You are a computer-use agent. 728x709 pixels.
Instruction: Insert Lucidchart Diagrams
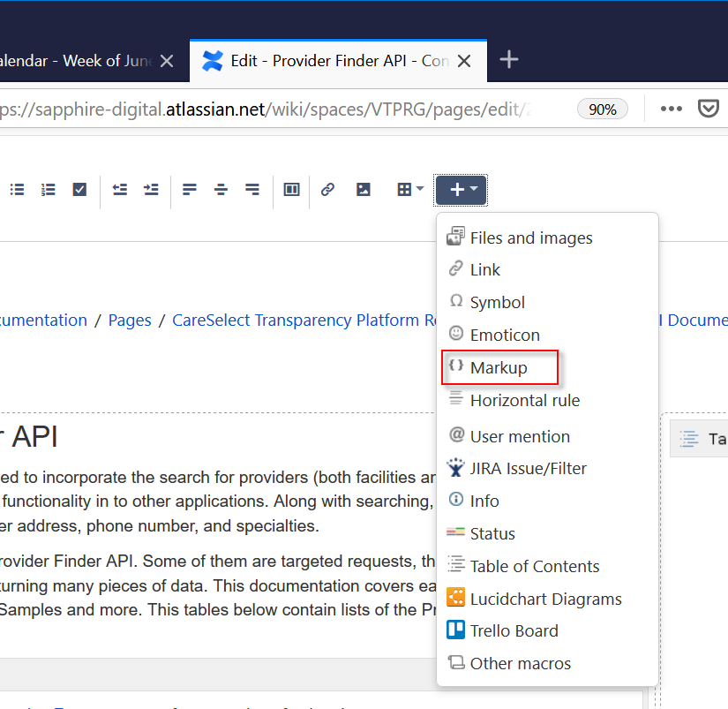[547, 599]
